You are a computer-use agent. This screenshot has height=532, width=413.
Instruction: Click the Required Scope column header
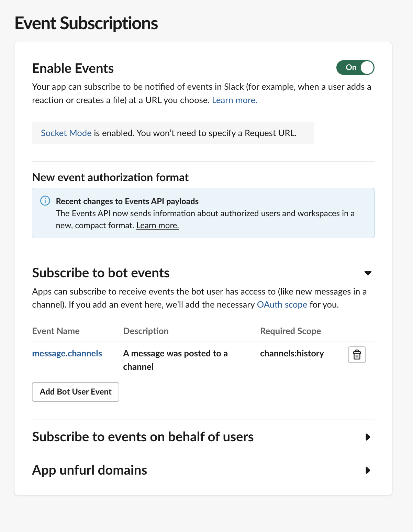tap(290, 331)
